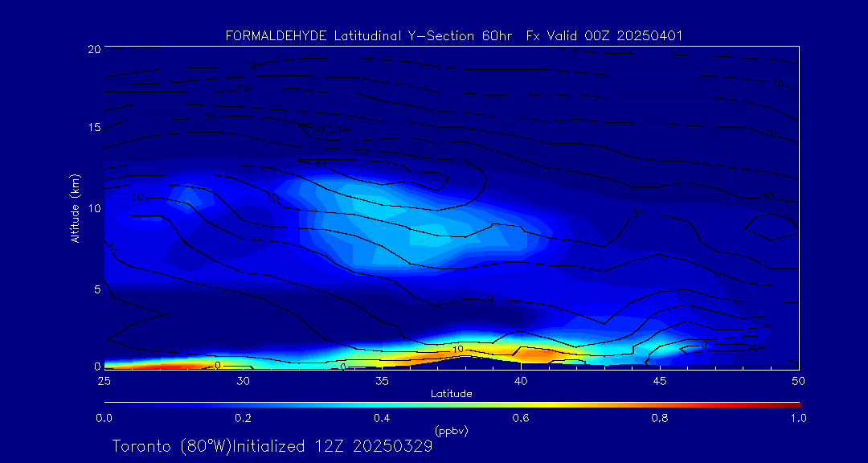Click latitude axis tick label 35
Screen dimensions: 868x463
[382, 381]
